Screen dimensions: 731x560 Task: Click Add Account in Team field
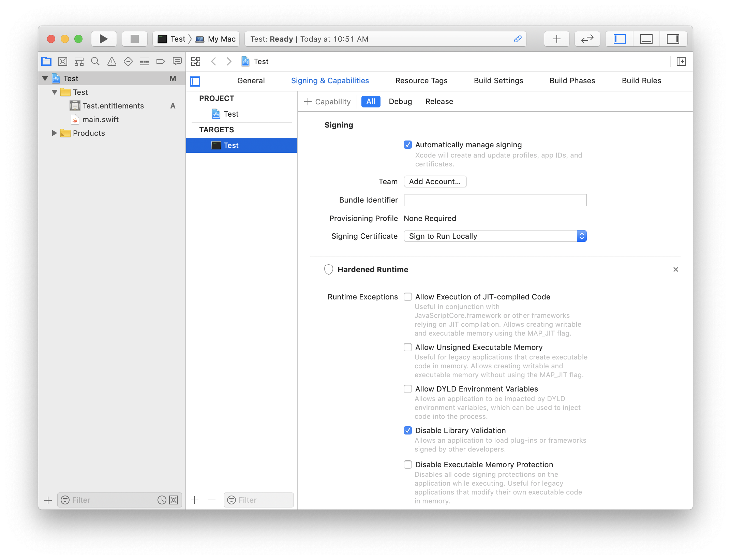point(435,181)
